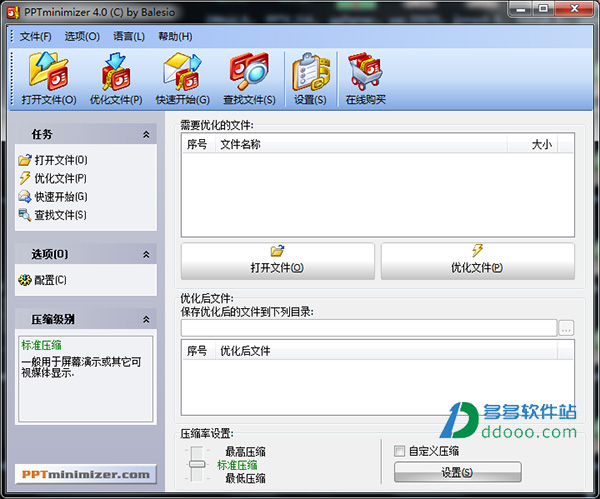Screen dimensions: 600x499
Task: Open the 语言(L) menu
Action: tap(129, 36)
